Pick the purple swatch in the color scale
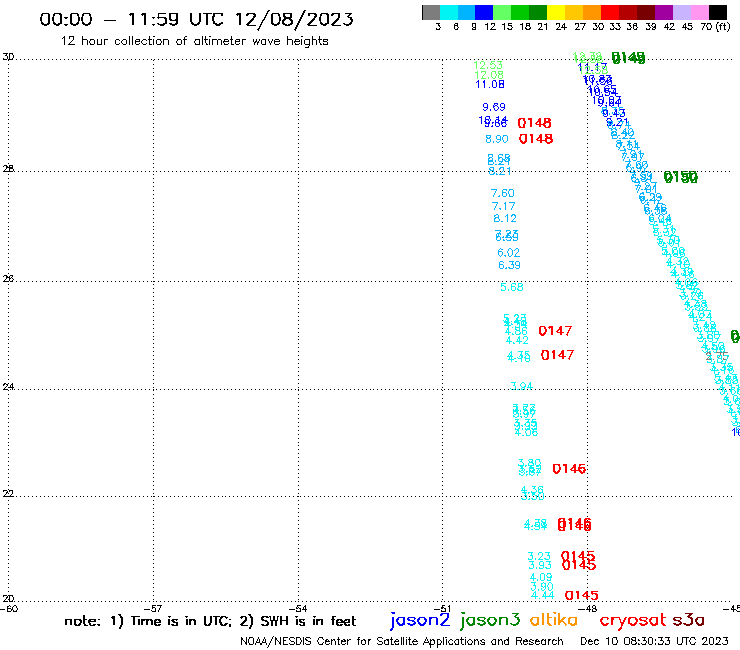The image size is (740, 650). point(664,12)
